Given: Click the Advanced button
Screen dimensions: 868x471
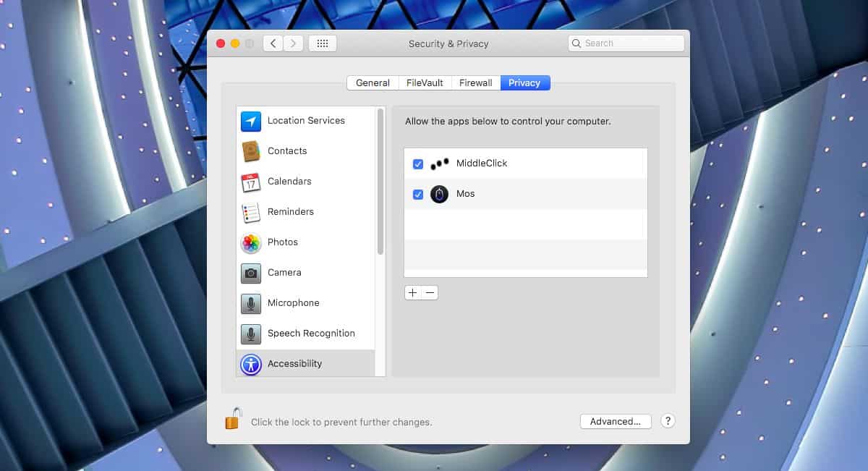Looking at the screenshot, I should [615, 421].
